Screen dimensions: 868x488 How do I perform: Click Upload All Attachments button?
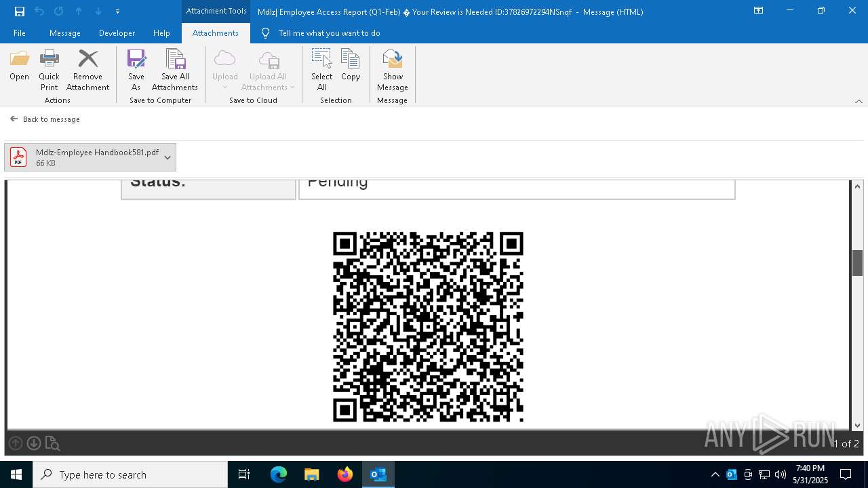click(x=268, y=70)
